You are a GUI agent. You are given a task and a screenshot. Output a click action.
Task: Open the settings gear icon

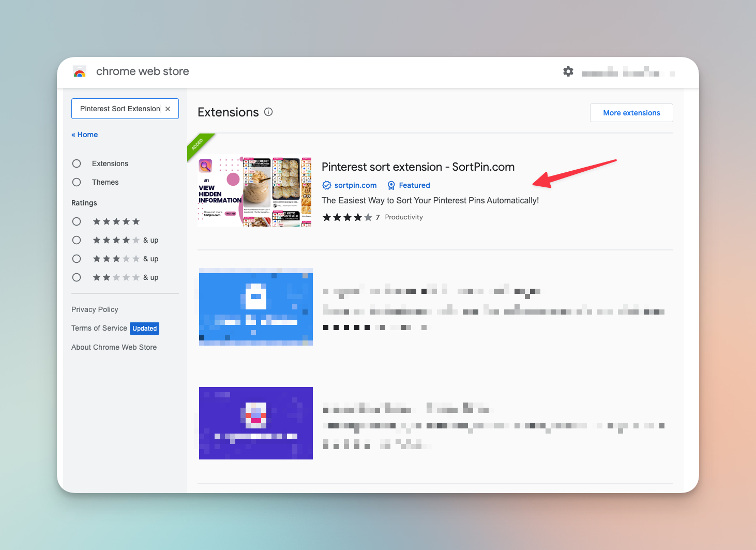568,71
